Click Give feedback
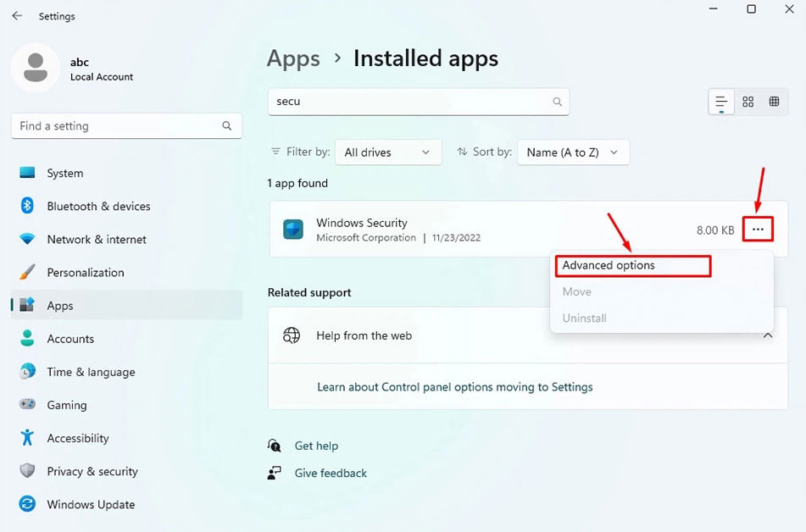 click(x=330, y=474)
